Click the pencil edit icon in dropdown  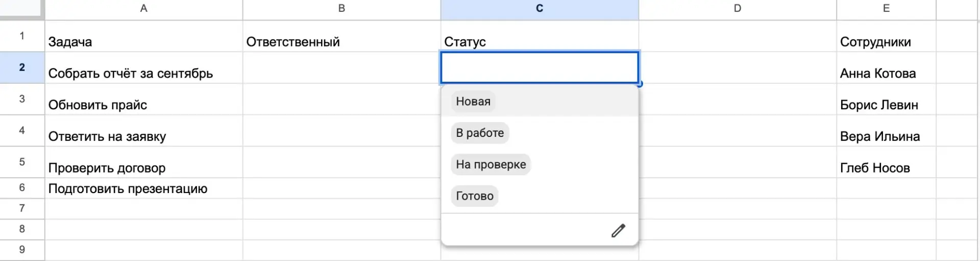click(618, 231)
